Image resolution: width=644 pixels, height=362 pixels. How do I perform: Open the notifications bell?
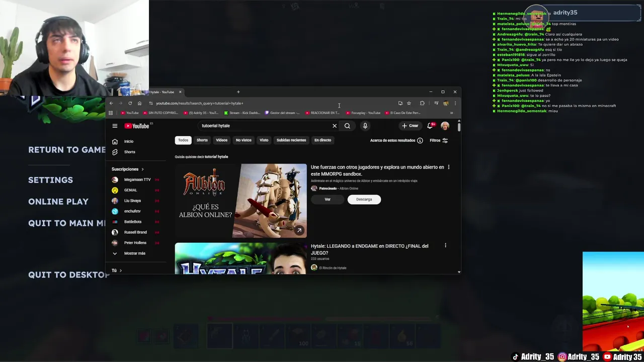tap(430, 126)
